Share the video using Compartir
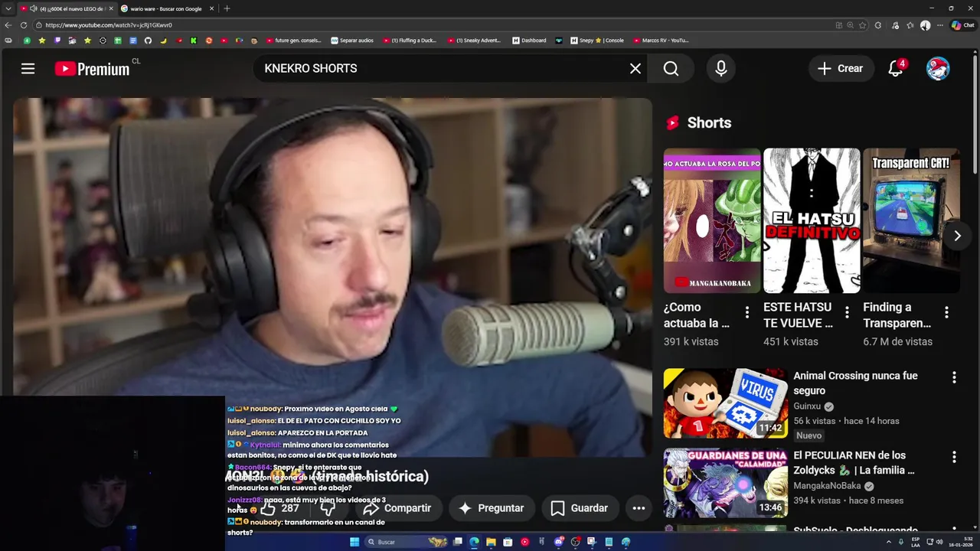The image size is (980, 551). (397, 508)
